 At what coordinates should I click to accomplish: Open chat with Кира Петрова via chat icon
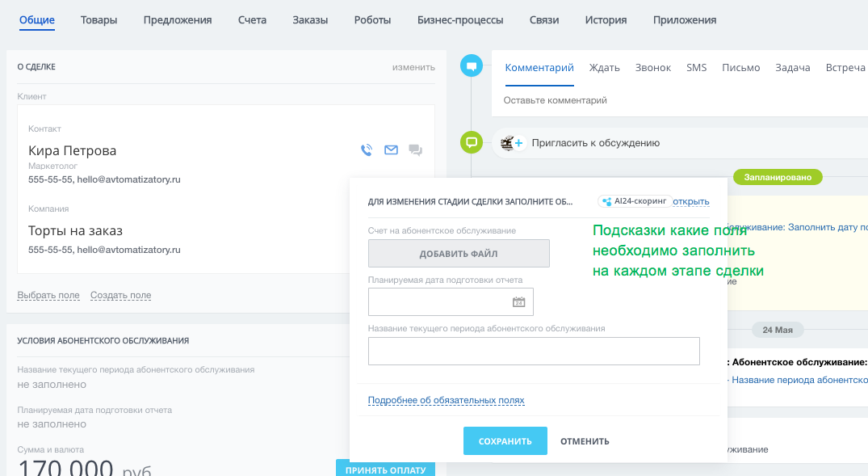point(415,150)
